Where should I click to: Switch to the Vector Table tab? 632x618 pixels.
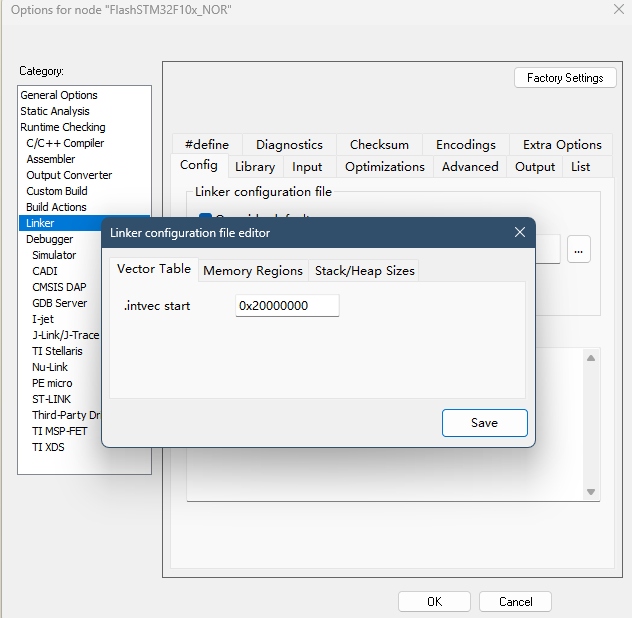click(x=154, y=269)
